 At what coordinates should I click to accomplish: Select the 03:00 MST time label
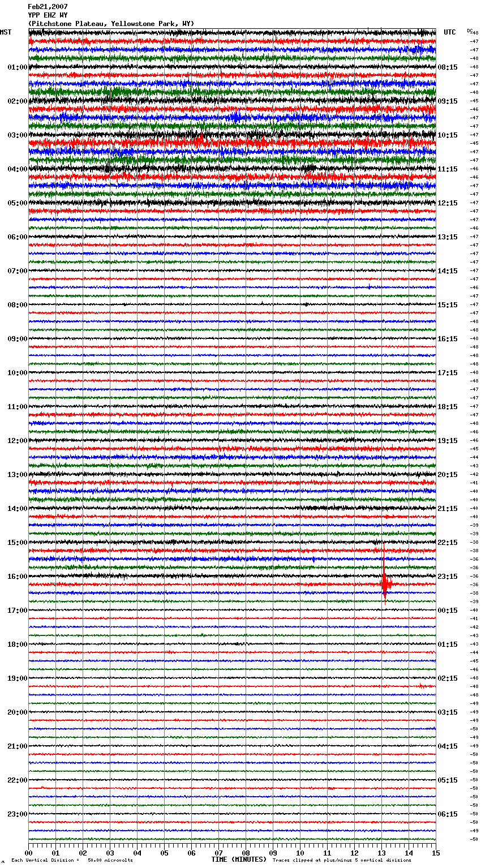17,135
